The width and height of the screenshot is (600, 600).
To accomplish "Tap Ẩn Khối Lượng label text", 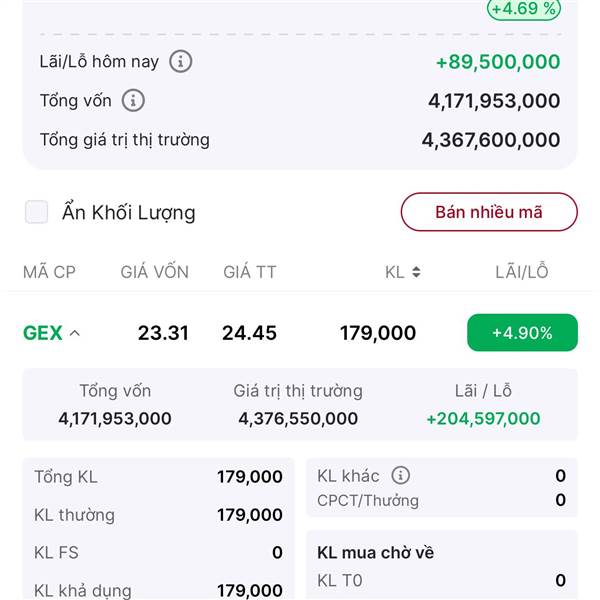I will click(x=129, y=212).
